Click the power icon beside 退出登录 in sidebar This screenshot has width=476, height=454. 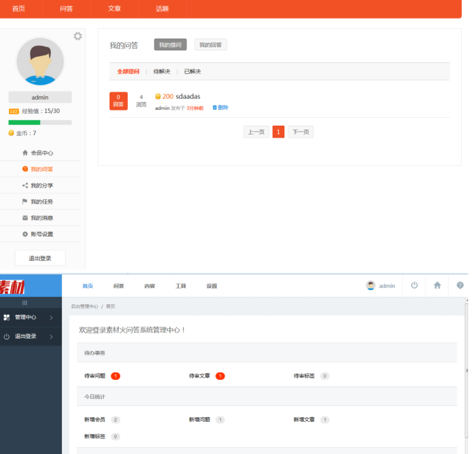coord(7,336)
